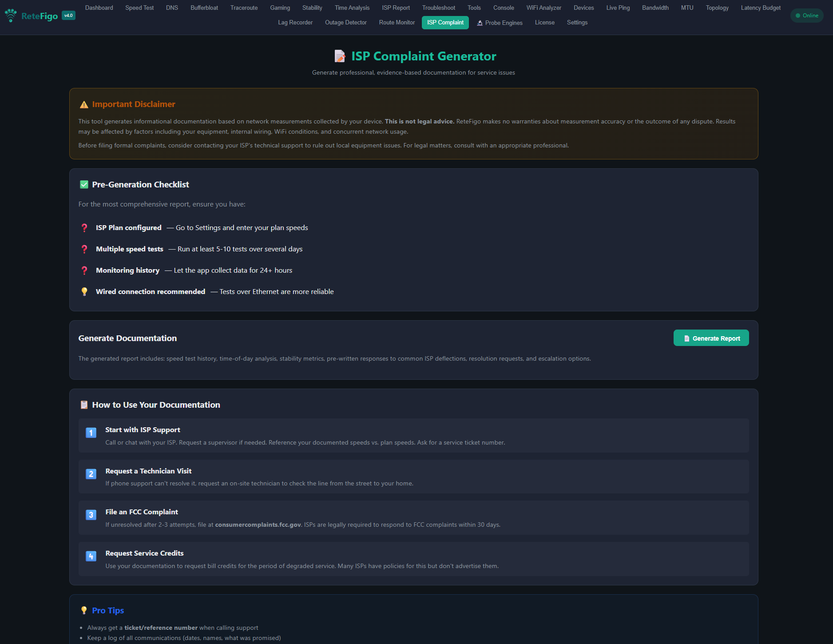Click the green checkmark Pre-Generation Checklist icon
The height and width of the screenshot is (644, 833).
tap(84, 185)
